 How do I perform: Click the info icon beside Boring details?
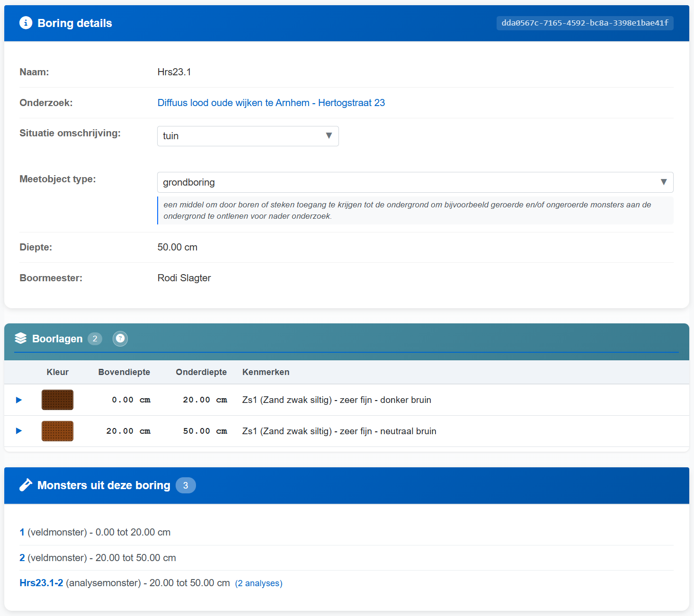pos(26,23)
